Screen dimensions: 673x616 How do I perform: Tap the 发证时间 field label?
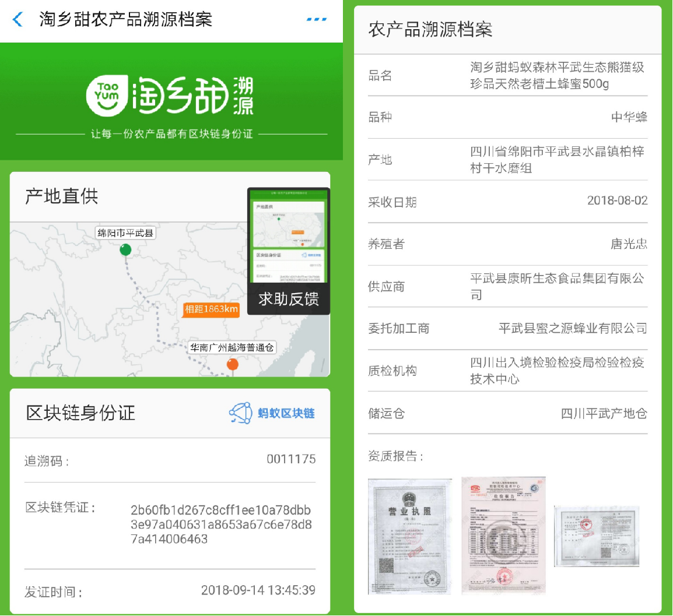tap(53, 593)
